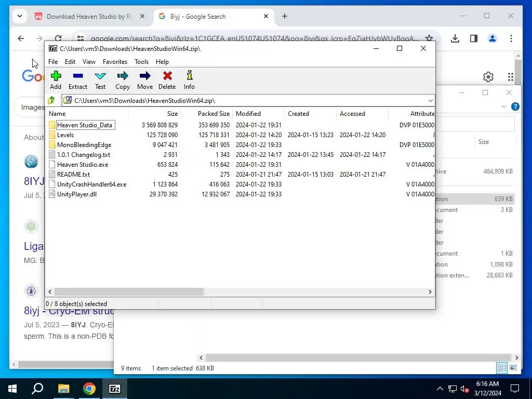This screenshot has height=399, width=532.
Task: Open Google quick settings gear
Action: pos(488,77)
